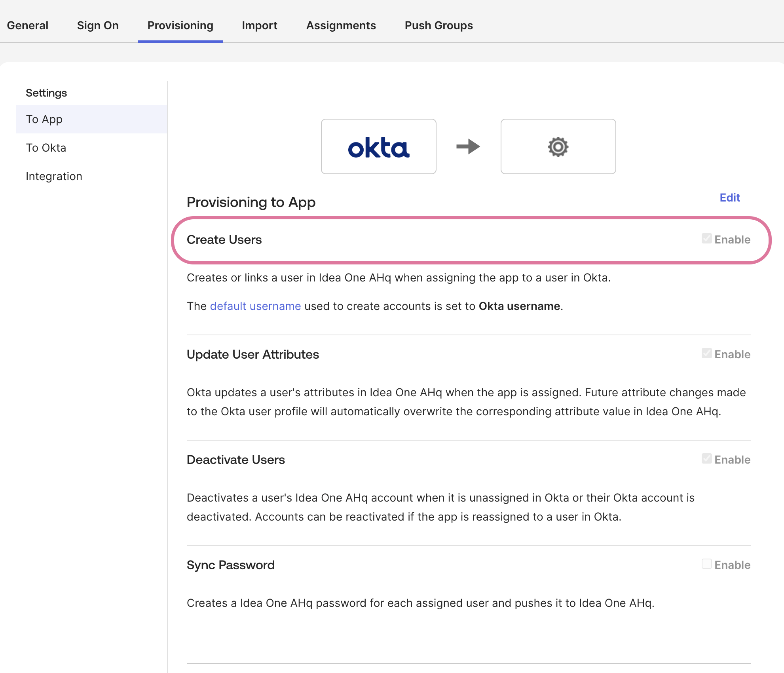
Task: Go to the Import tab
Action: [x=260, y=25]
